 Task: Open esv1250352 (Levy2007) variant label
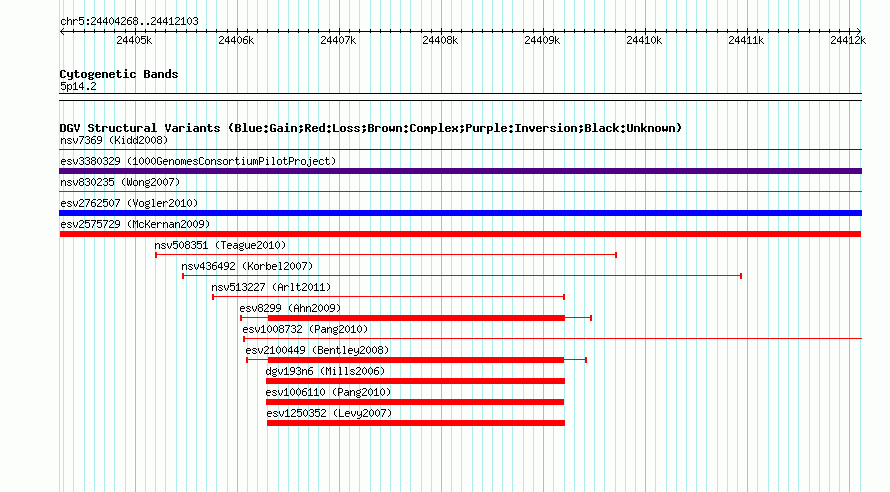tap(329, 413)
